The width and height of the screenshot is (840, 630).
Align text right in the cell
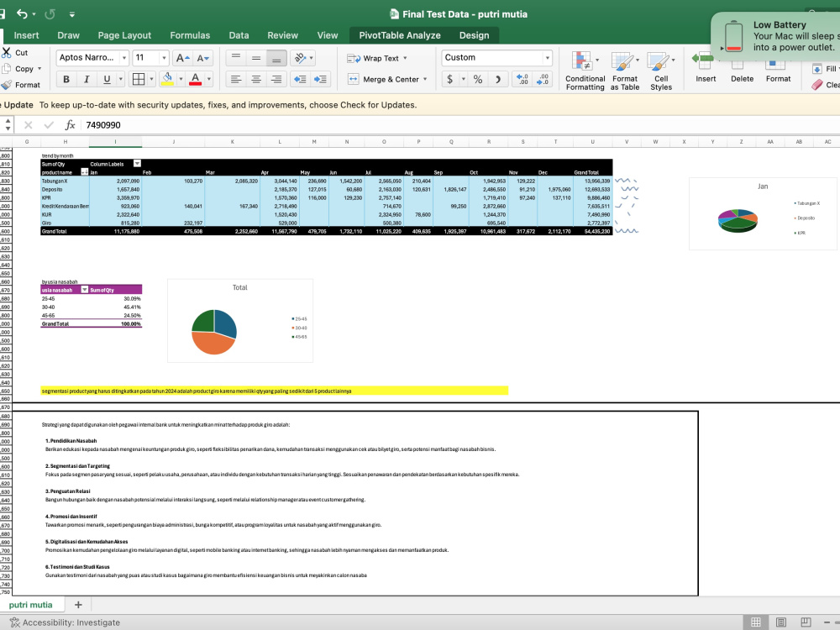276,79
